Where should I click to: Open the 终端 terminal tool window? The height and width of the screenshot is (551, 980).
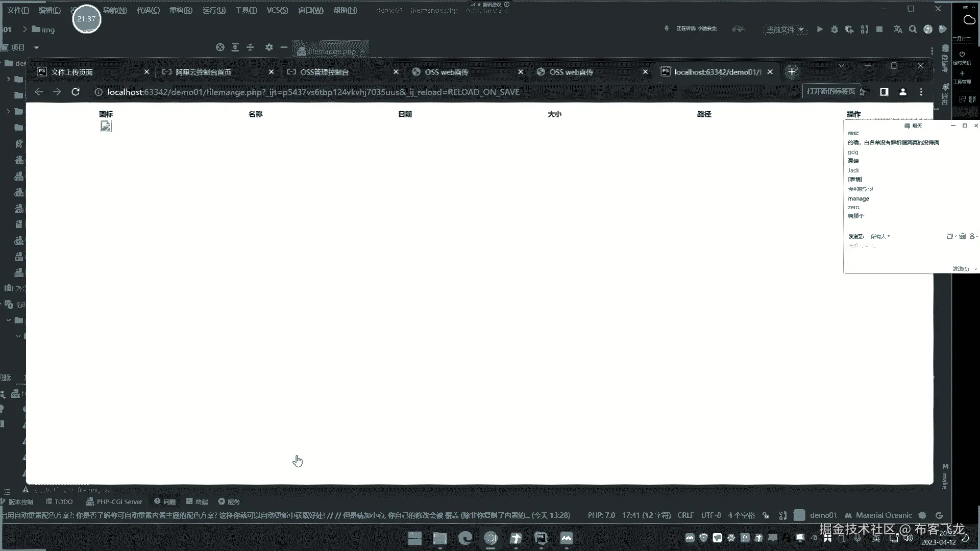point(197,502)
